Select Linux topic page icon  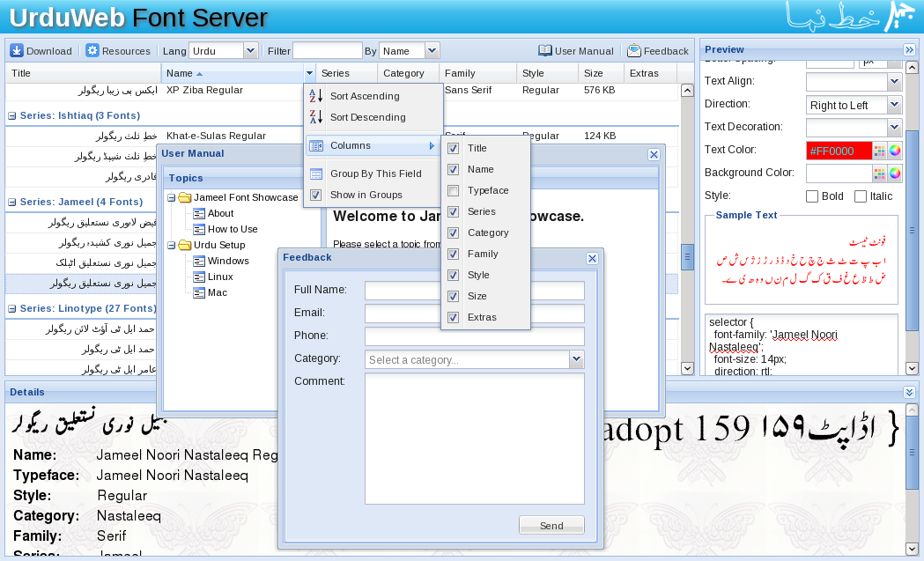coord(199,277)
